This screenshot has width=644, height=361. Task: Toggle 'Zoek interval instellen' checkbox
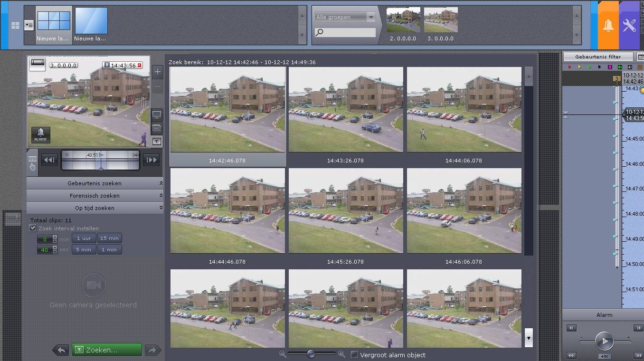(x=33, y=228)
